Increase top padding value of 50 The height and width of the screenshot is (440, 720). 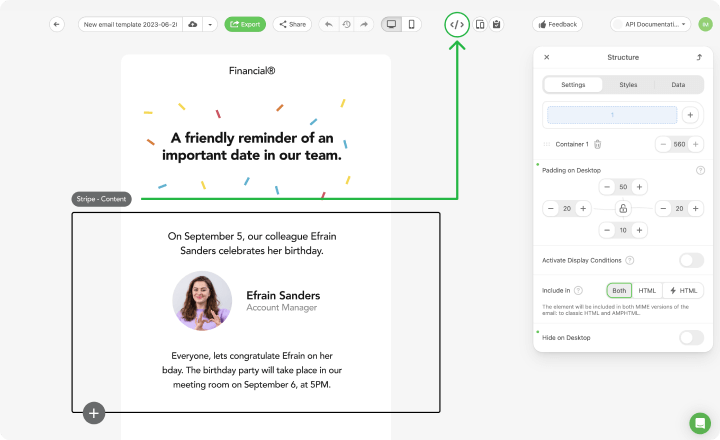pyautogui.click(x=640, y=187)
